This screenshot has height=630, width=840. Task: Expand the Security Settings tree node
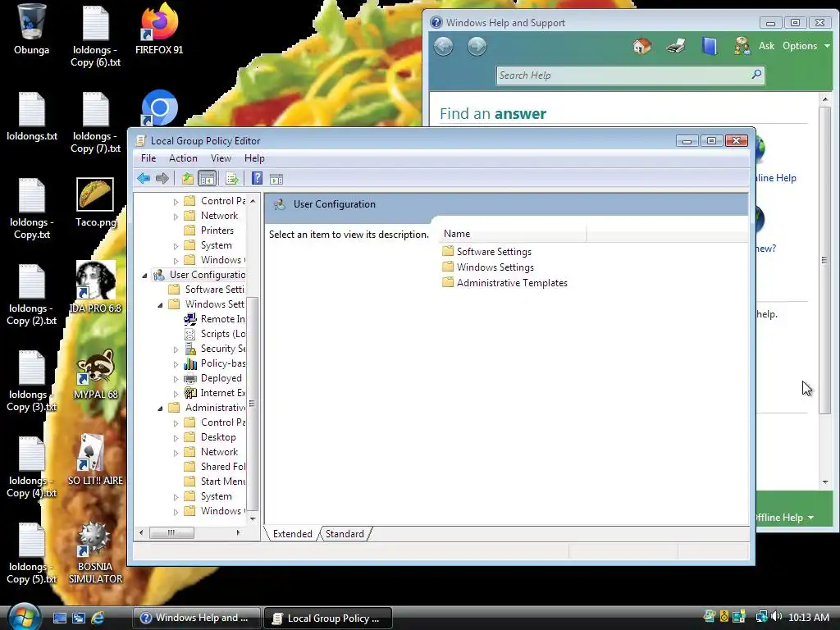pyautogui.click(x=176, y=349)
